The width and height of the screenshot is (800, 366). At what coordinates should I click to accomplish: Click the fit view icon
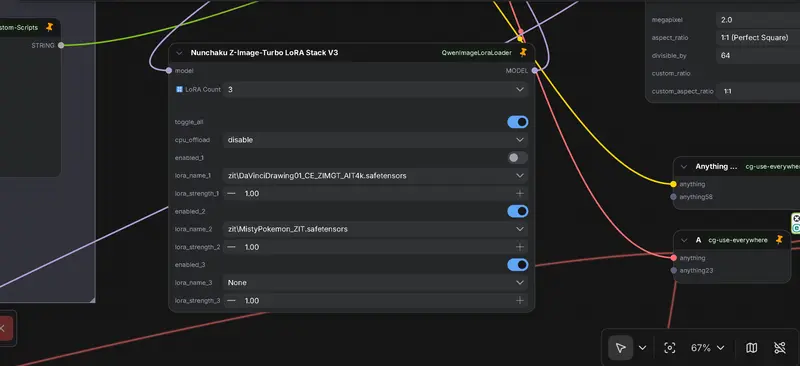click(x=669, y=348)
